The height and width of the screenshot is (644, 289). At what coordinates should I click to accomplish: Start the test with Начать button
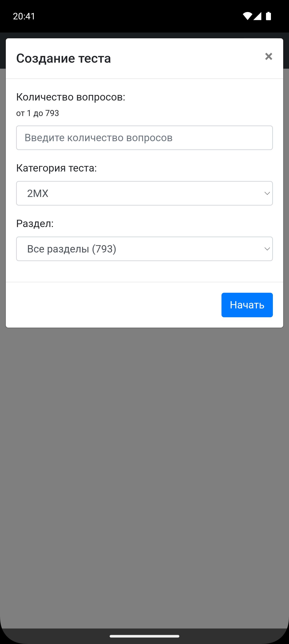click(247, 305)
